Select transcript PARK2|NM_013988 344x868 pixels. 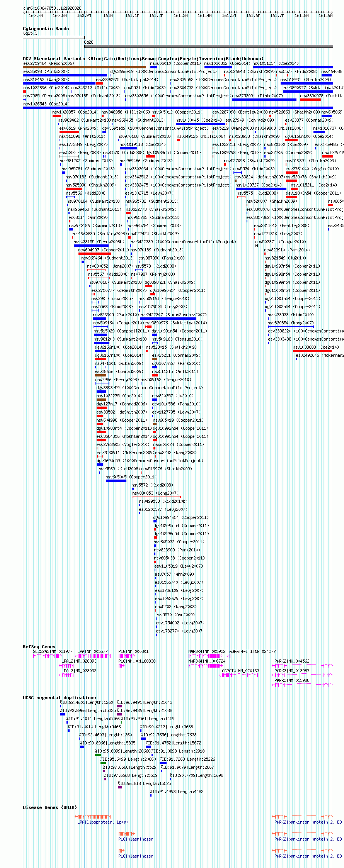pos(292,680)
